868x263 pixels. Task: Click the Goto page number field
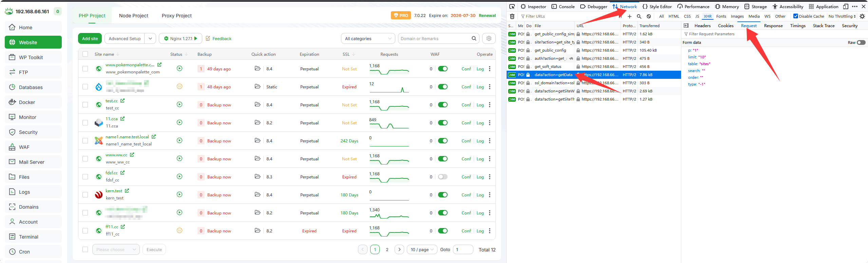[x=463, y=250]
